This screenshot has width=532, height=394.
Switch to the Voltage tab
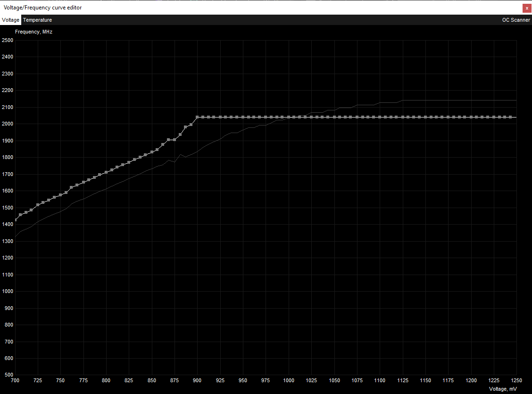tap(10, 20)
